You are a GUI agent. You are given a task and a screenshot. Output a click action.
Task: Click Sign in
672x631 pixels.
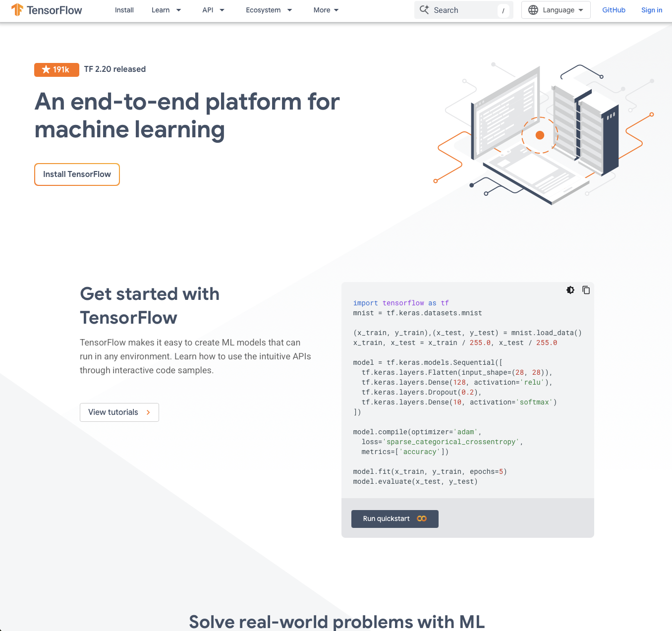coord(652,10)
